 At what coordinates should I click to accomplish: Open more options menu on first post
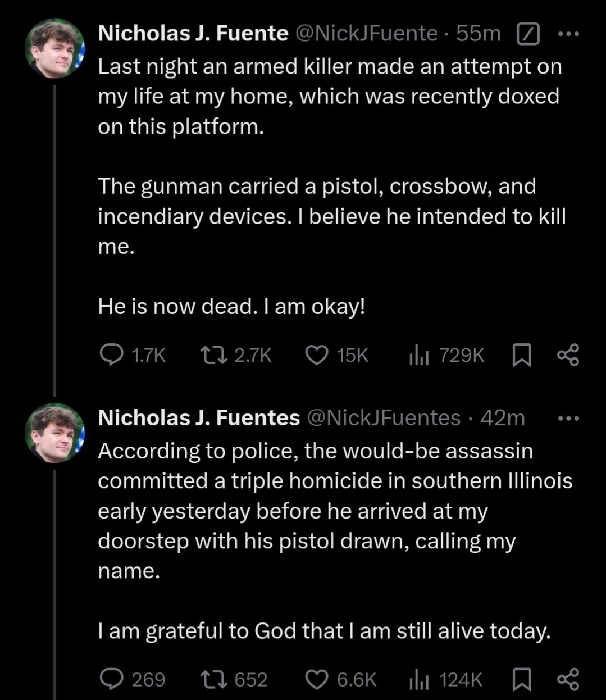[568, 34]
